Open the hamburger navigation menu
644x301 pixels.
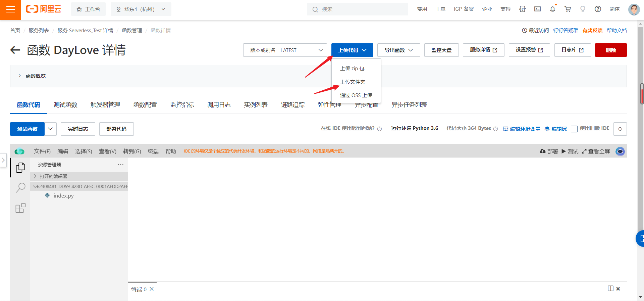pyautogui.click(x=10, y=9)
